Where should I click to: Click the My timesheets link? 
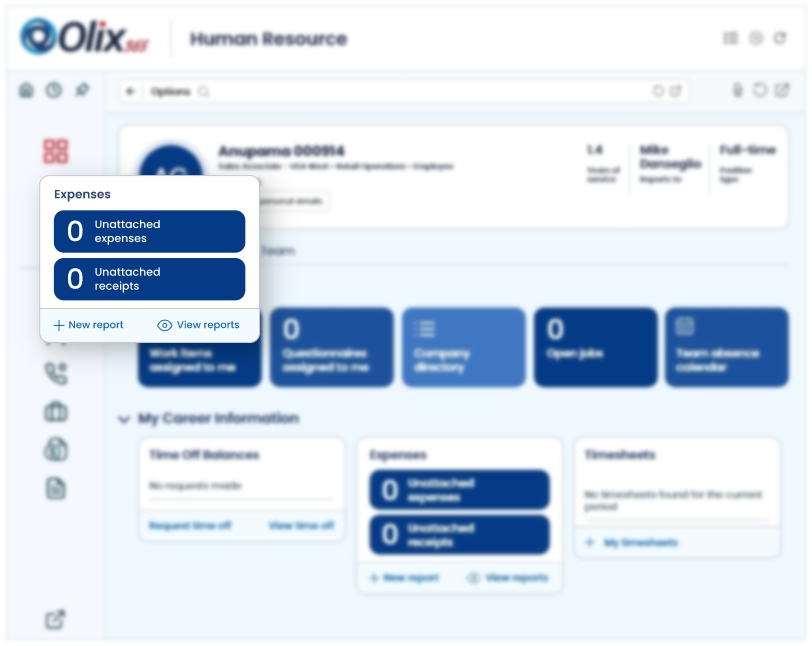click(640, 543)
